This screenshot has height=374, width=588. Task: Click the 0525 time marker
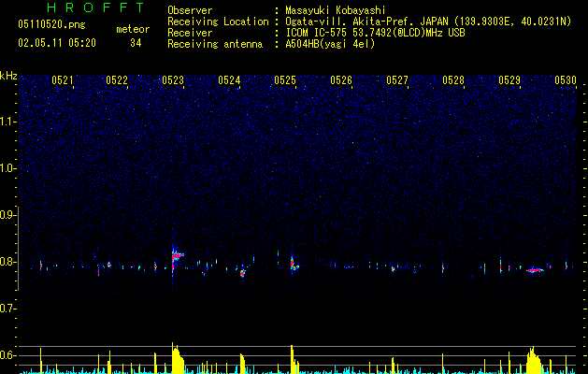pos(285,80)
